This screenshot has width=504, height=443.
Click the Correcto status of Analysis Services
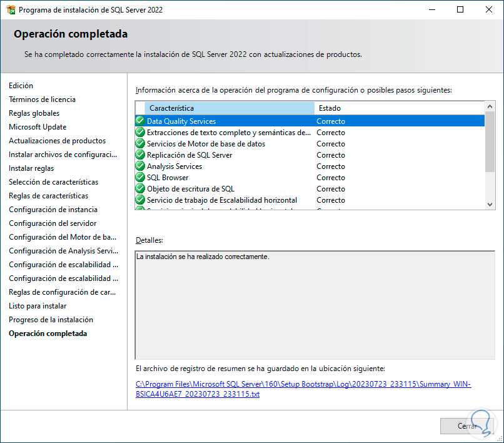click(x=331, y=166)
